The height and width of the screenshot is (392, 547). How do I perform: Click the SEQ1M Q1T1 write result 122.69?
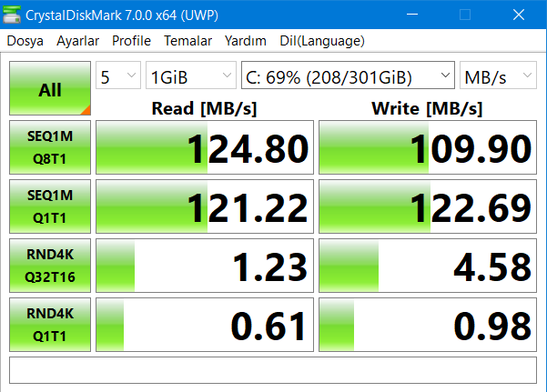(428, 206)
